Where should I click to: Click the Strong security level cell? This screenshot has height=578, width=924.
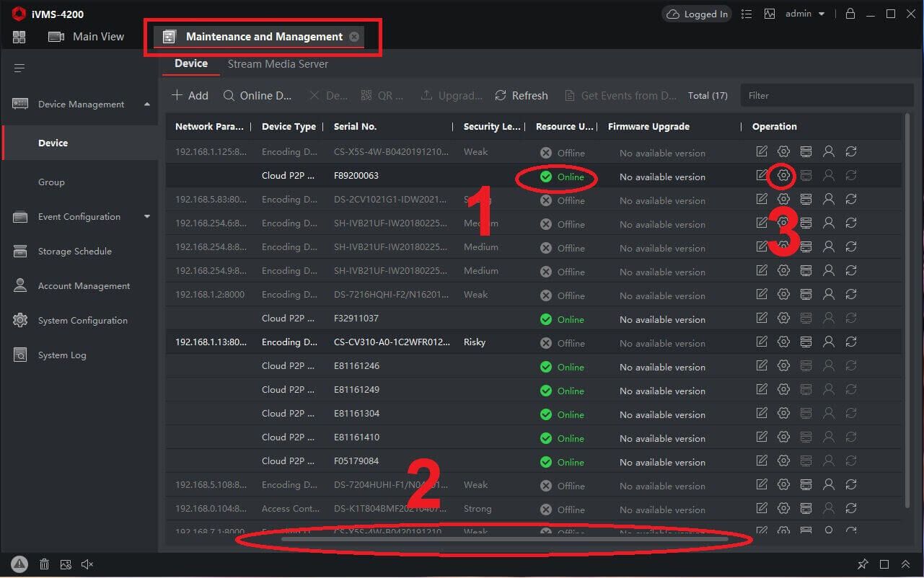(478, 508)
